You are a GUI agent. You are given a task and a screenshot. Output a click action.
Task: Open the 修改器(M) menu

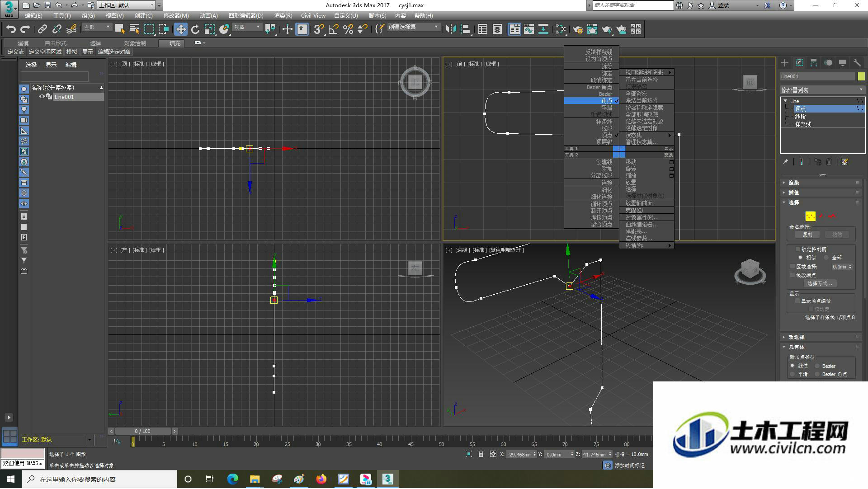176,15
